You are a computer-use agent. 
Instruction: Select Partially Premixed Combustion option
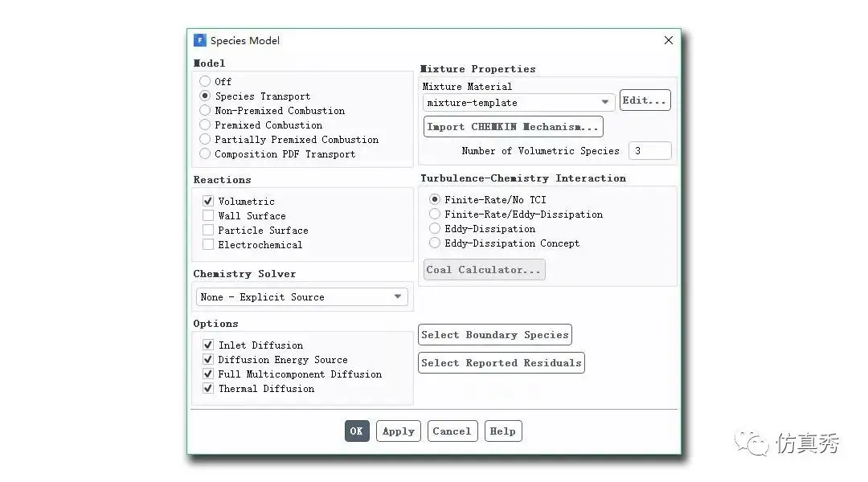coord(205,139)
